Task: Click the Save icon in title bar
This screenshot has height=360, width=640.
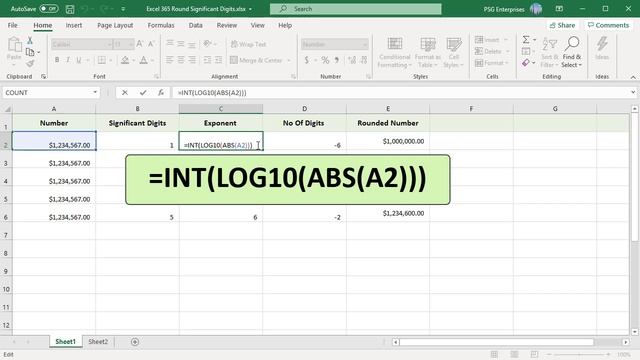Action: [70, 9]
